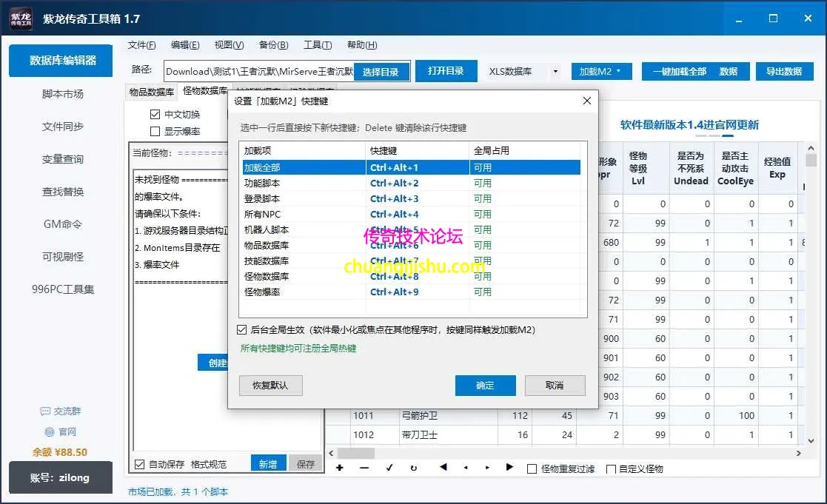Go to next record with small right arrow
The width and height of the screenshot is (827, 504).
coord(487,468)
